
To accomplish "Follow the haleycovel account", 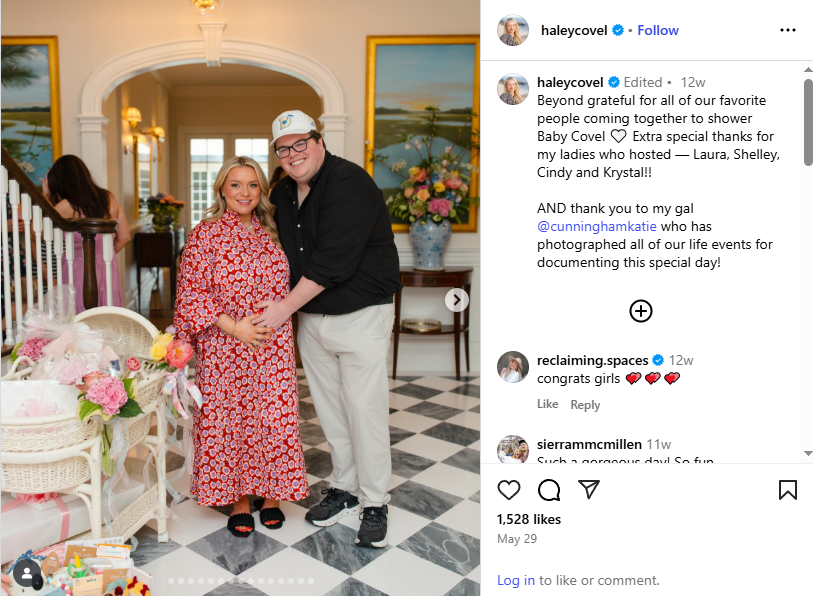I will coord(657,30).
